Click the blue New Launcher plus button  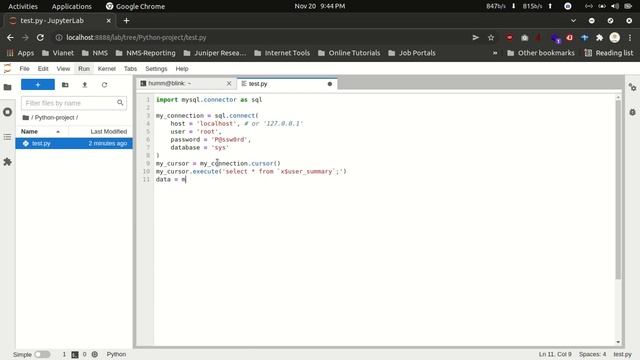coord(38,84)
